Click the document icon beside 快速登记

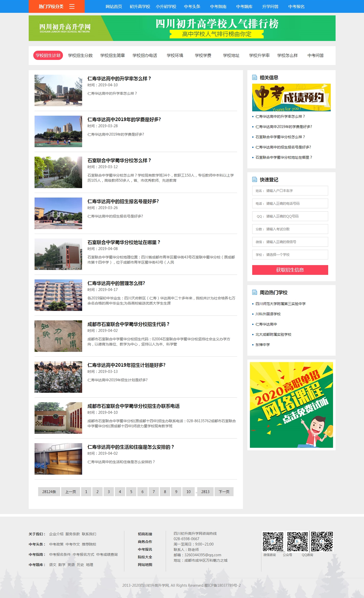point(254,180)
